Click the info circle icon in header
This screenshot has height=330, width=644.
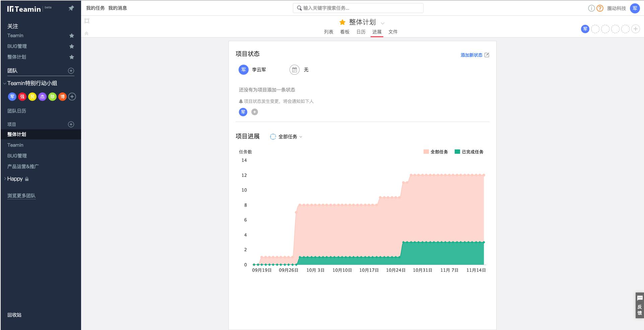[x=591, y=8]
